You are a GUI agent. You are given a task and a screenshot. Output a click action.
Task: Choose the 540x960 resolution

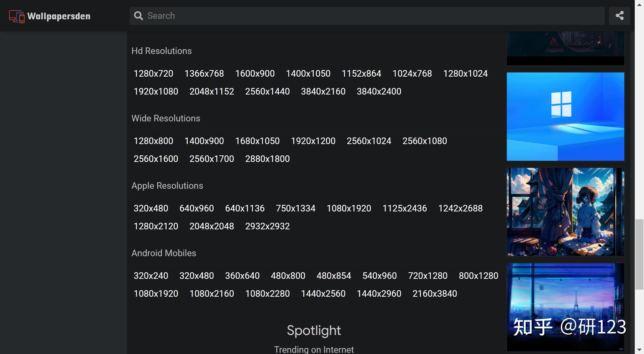tap(380, 276)
